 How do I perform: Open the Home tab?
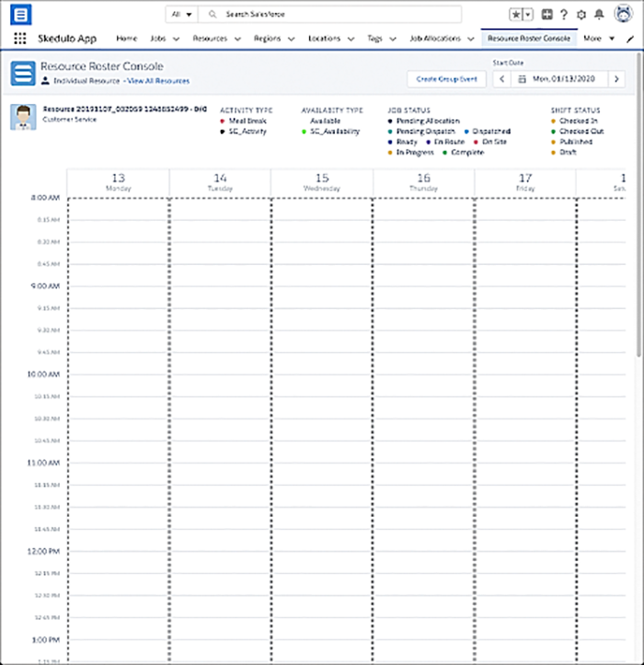pyautogui.click(x=126, y=39)
